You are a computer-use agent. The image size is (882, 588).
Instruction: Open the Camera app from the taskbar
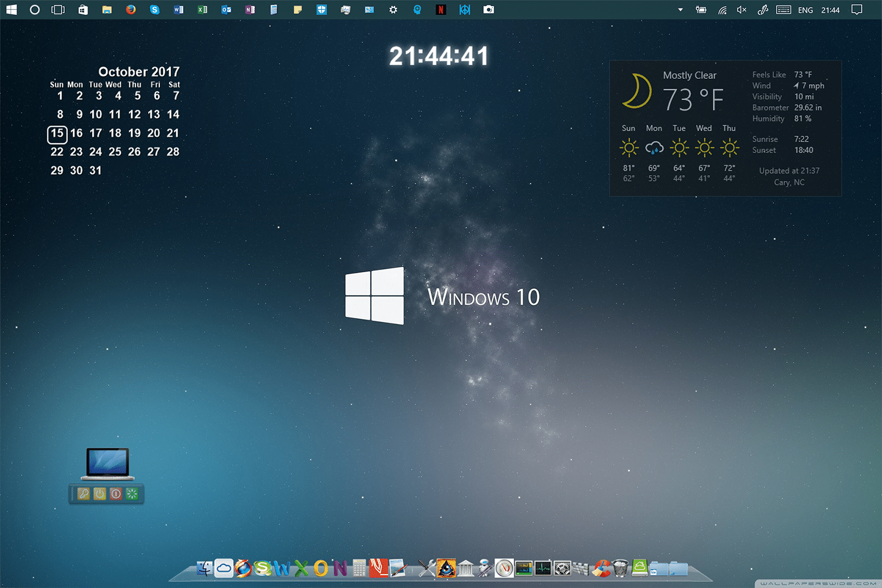(488, 9)
